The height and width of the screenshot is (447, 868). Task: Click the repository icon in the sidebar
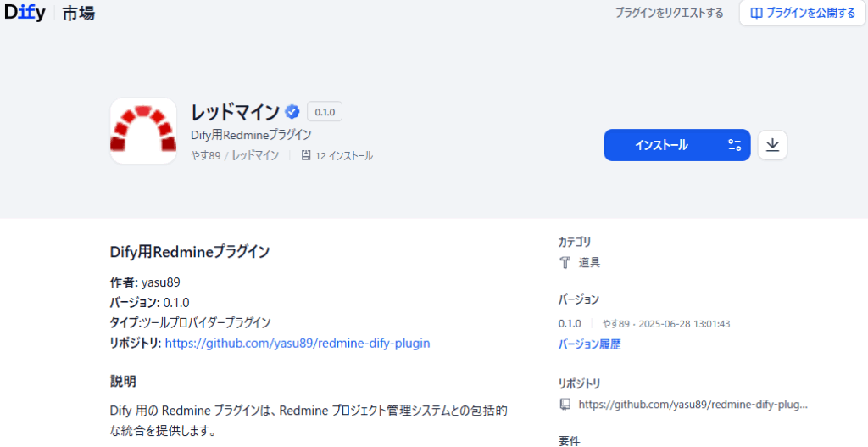click(x=565, y=404)
